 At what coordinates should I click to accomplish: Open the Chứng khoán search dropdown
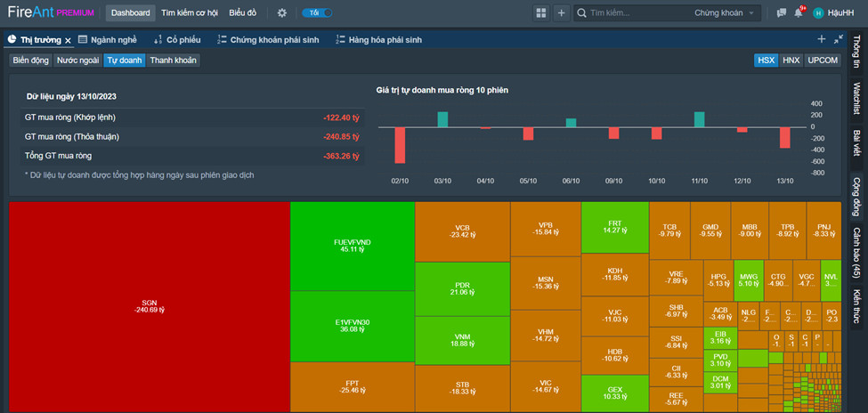click(725, 12)
